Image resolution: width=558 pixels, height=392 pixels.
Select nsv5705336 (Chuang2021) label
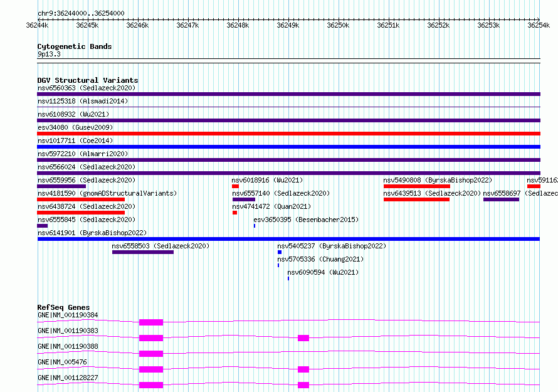320,259
